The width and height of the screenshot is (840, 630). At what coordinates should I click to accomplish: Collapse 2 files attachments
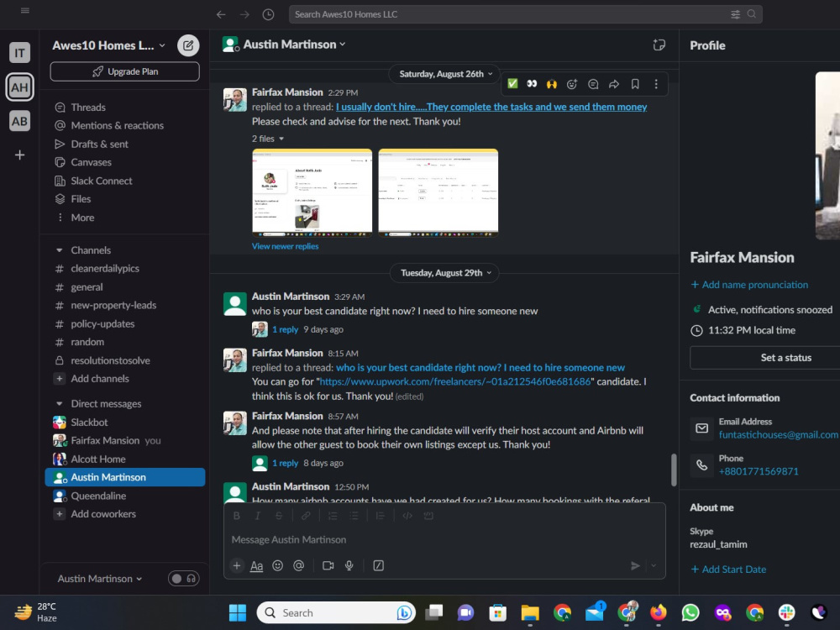click(268, 139)
